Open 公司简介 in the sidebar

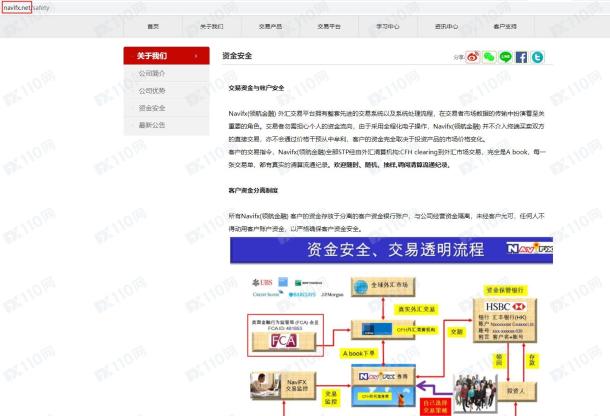pyautogui.click(x=153, y=75)
